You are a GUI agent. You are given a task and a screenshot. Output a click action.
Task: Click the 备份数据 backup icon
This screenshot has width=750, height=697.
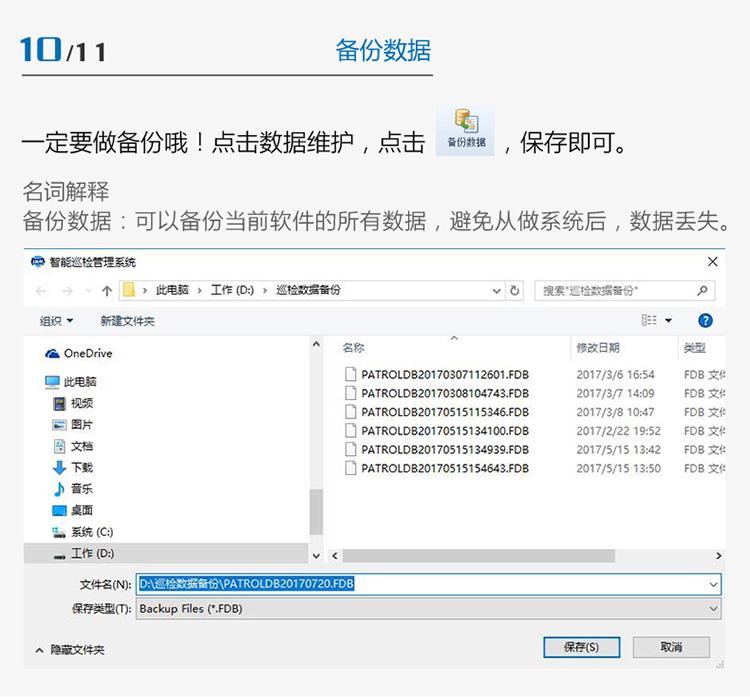465,130
